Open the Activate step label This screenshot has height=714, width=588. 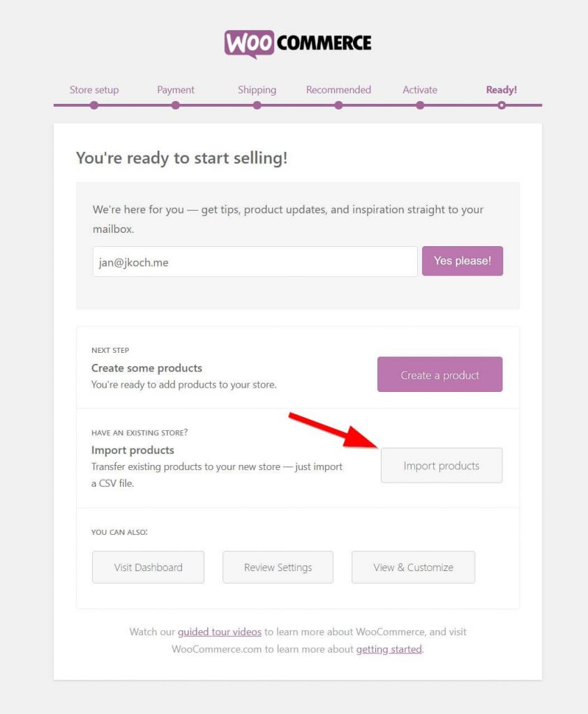(420, 89)
